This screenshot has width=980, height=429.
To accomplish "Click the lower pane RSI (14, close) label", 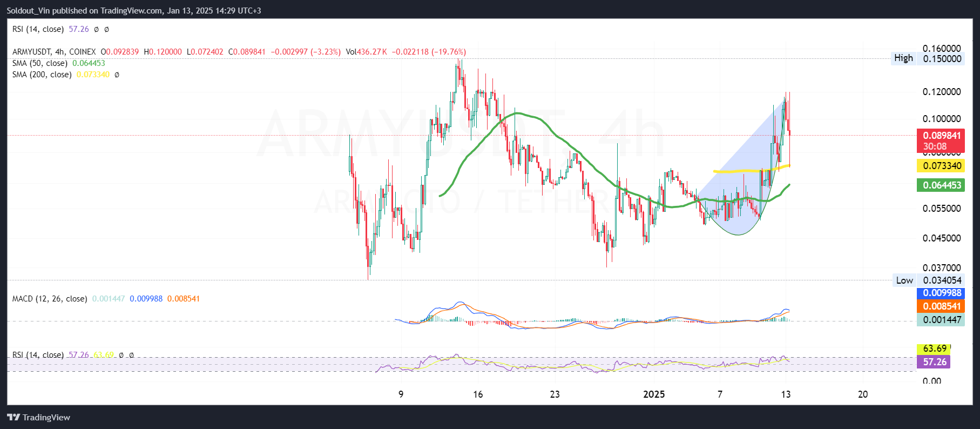I will [38, 355].
